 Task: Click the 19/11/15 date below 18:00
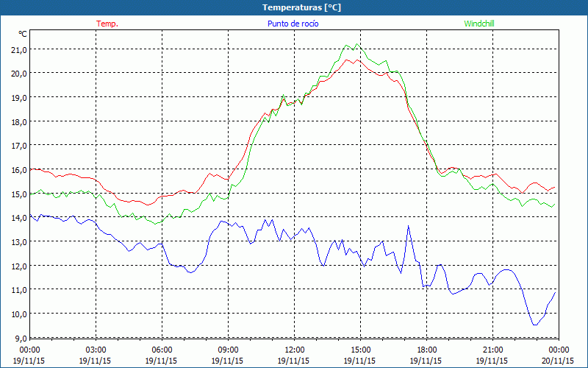point(426,361)
